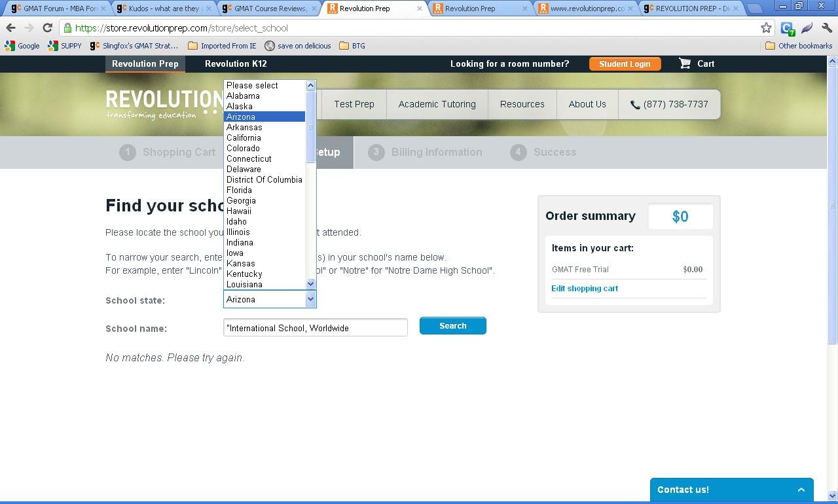This screenshot has height=504, width=838.
Task: Click the School state combo box arrow
Action: (x=310, y=299)
